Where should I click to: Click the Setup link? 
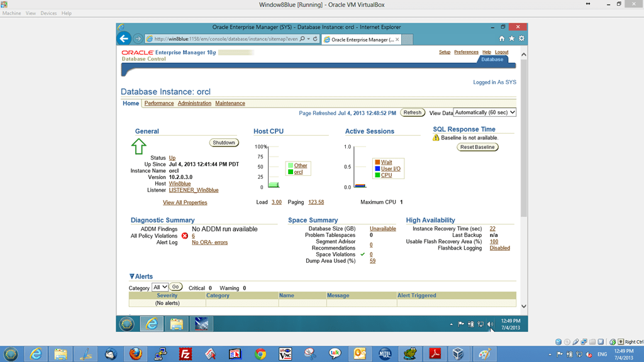pyautogui.click(x=445, y=52)
